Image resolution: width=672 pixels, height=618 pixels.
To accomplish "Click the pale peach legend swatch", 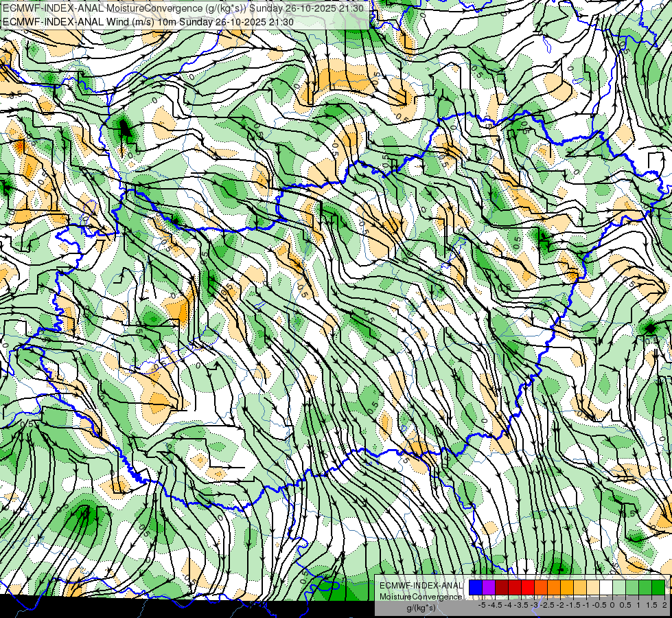I will pyautogui.click(x=593, y=588).
